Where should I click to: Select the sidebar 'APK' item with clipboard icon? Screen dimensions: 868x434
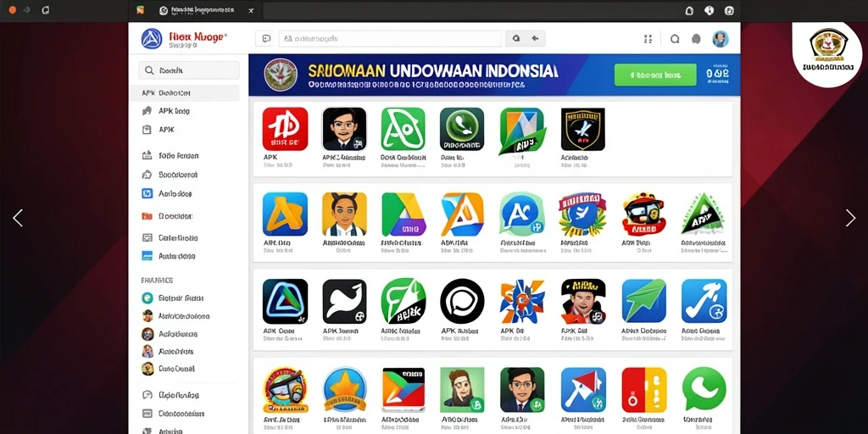click(x=159, y=130)
